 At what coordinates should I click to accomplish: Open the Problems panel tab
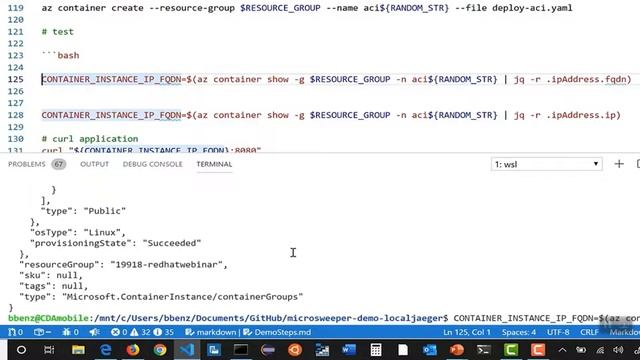(27, 164)
